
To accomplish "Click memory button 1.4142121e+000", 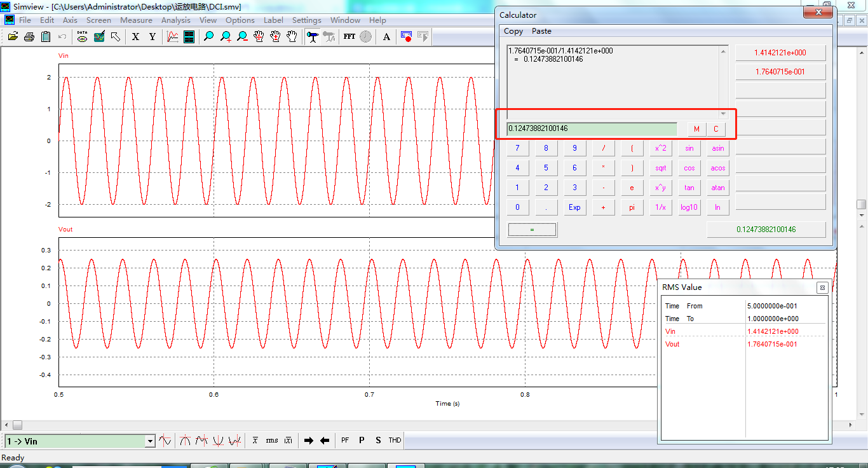I will pyautogui.click(x=780, y=53).
